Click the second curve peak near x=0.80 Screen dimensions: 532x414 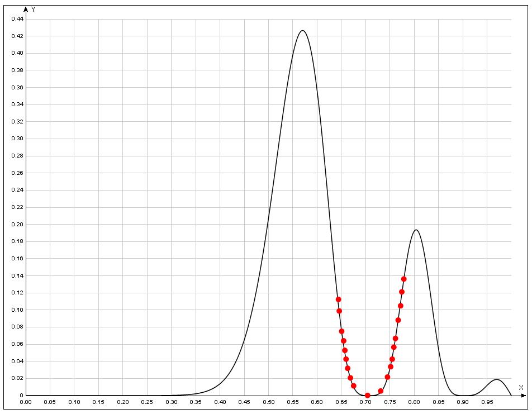416,230
